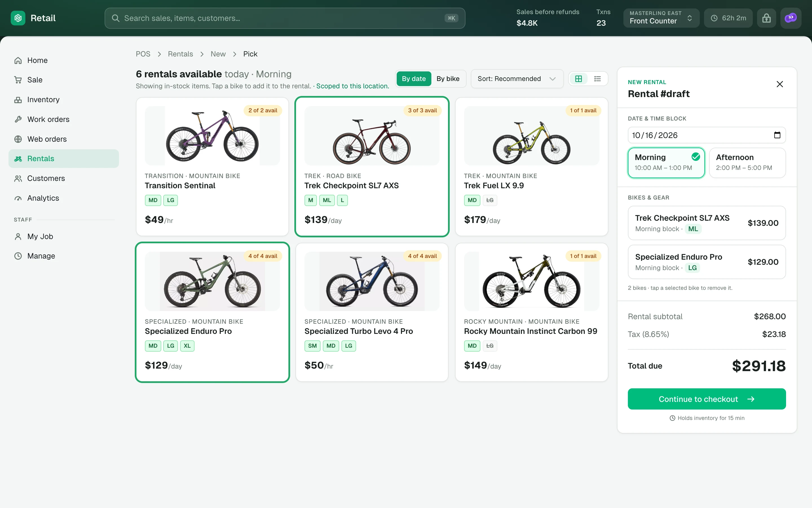Open the Front Counter register selector
This screenshot has height=508, width=812.
point(661,18)
